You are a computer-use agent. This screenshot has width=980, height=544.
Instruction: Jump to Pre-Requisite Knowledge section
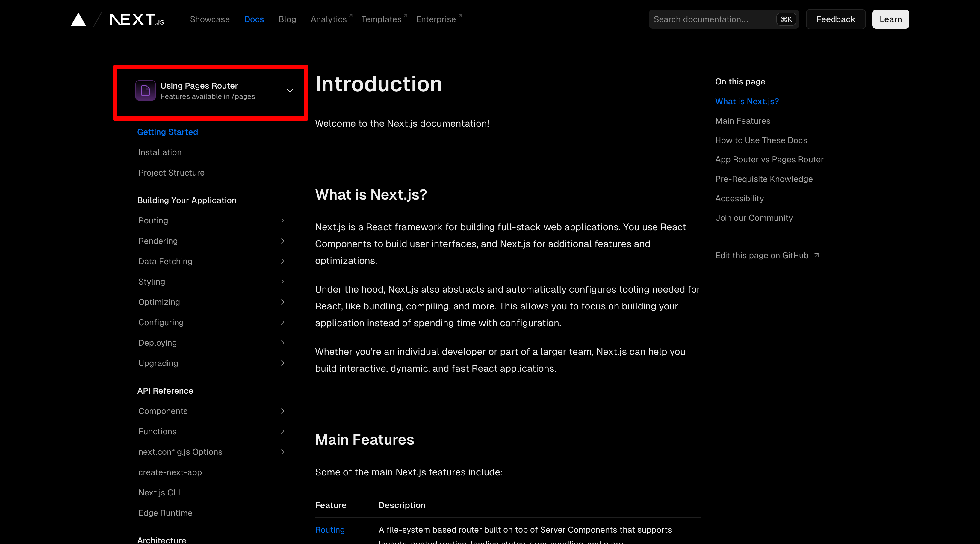764,179
